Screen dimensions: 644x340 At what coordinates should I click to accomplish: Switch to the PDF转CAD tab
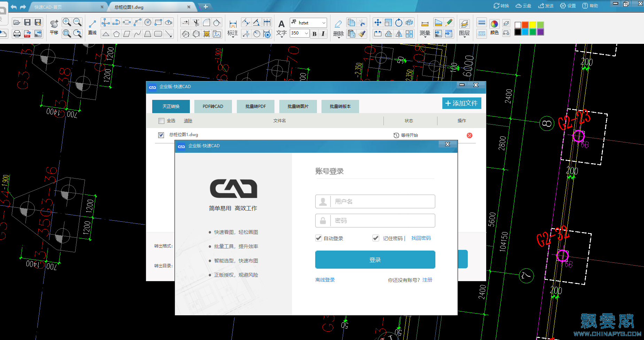tap(213, 106)
